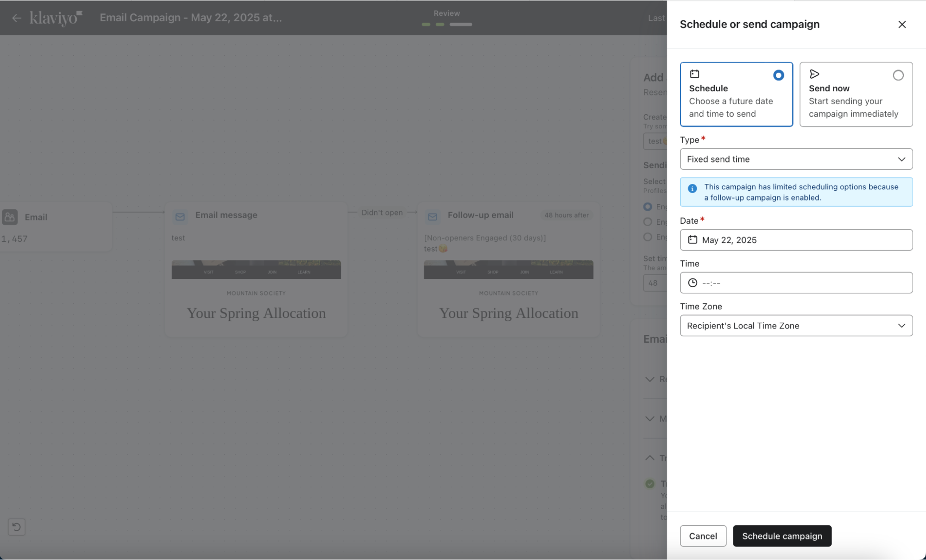The width and height of the screenshot is (926, 560).
Task: Open the Fixed send time Type dropdown
Action: (x=796, y=159)
